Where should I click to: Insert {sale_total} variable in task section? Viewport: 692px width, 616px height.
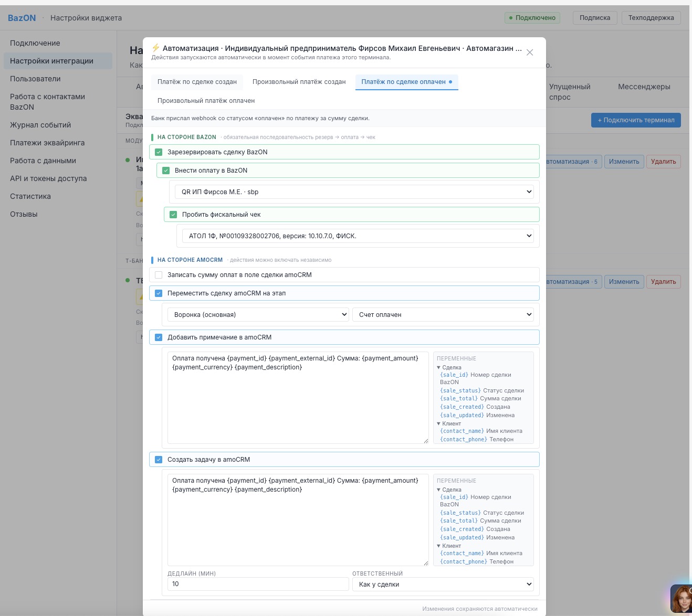point(459,521)
